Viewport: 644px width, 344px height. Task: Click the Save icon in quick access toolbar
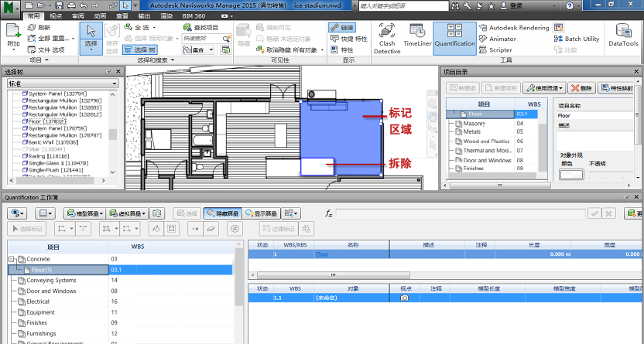pos(59,5)
